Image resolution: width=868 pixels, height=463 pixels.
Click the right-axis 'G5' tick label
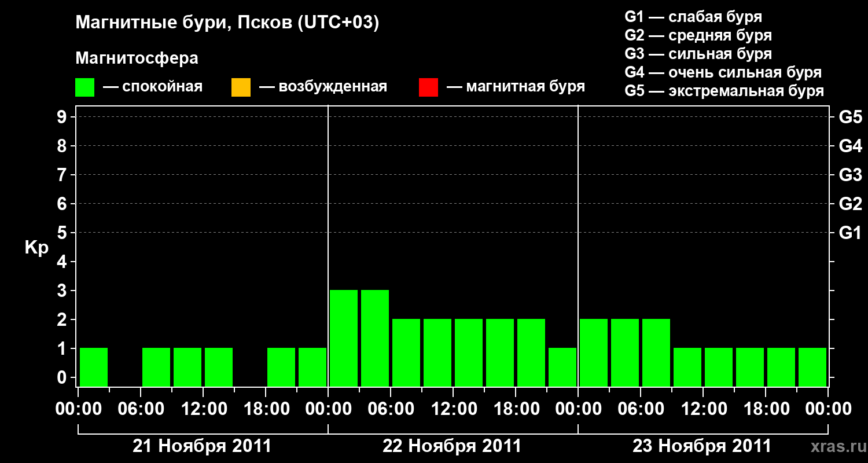[851, 117]
